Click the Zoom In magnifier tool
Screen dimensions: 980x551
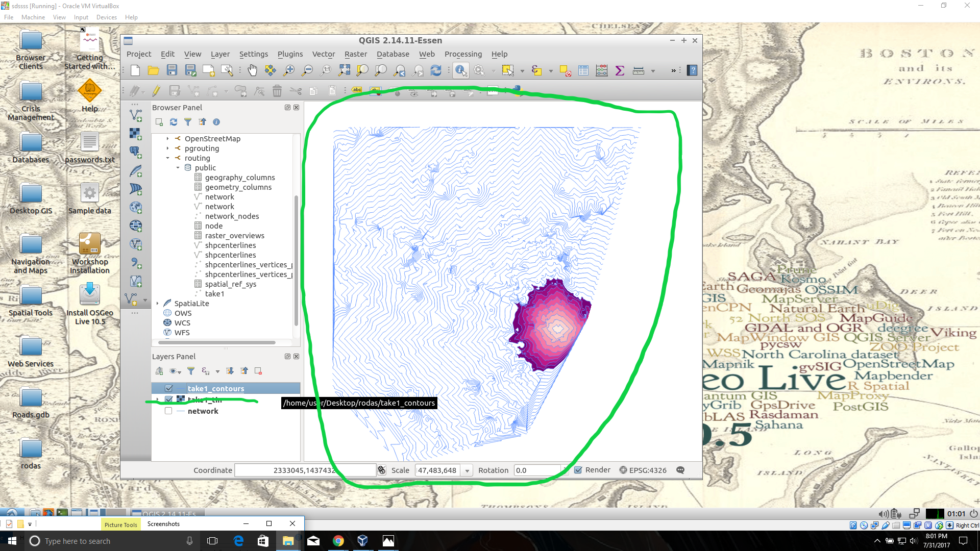click(289, 70)
